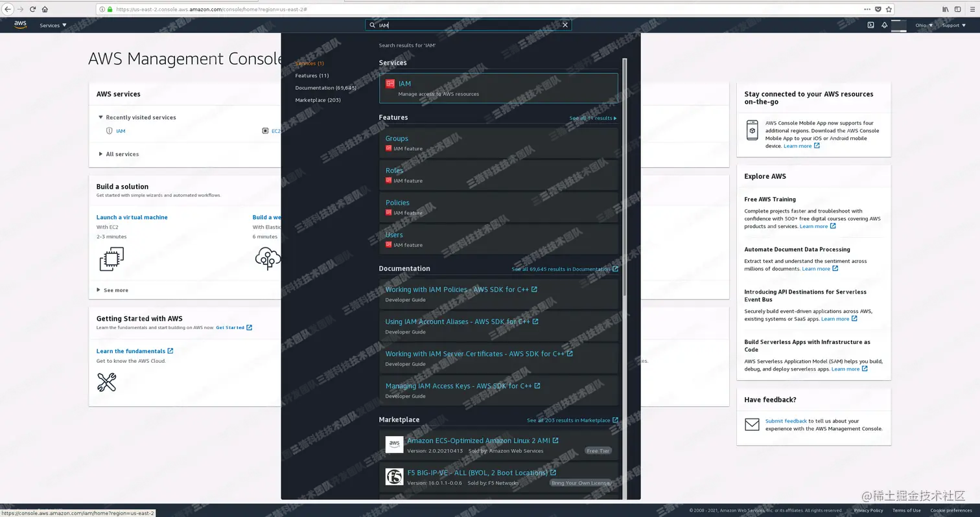Bookmark page with star icon
The height and width of the screenshot is (517, 980).
pyautogui.click(x=889, y=9)
